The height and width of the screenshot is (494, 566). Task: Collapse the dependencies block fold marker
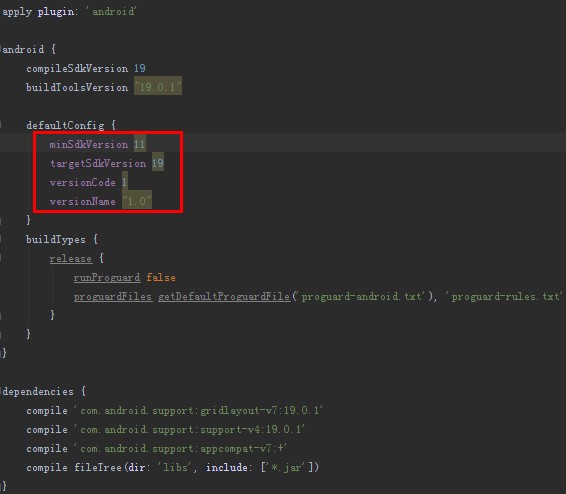1,391
